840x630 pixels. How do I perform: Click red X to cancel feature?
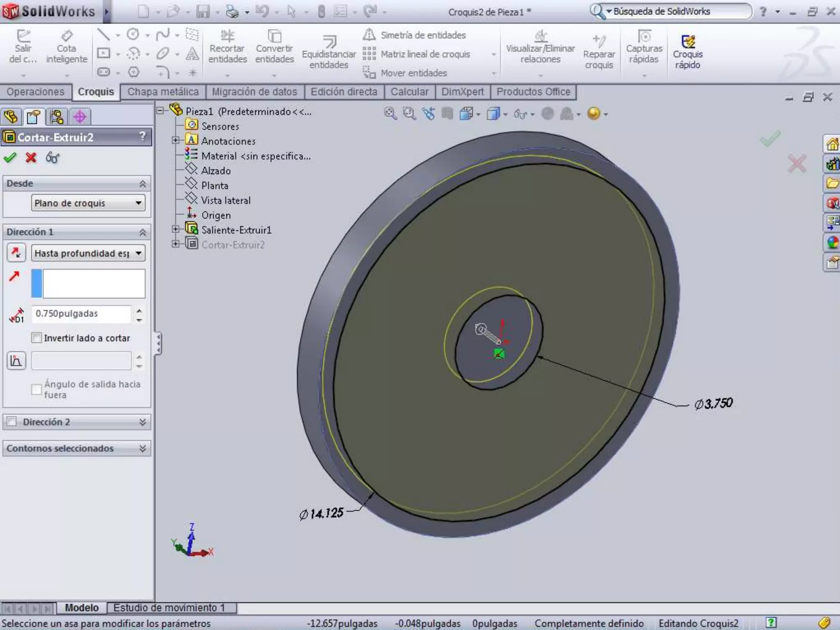[31, 157]
